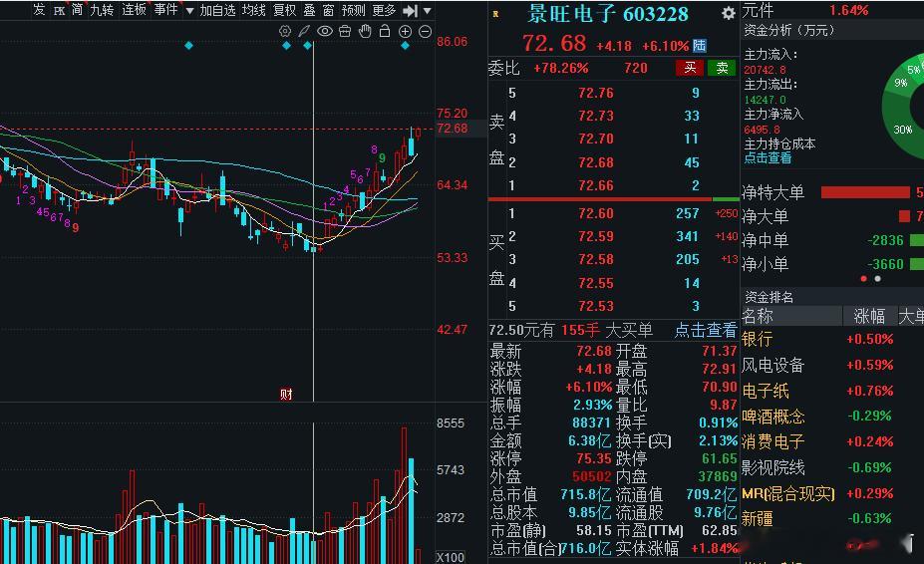Click the 财 marker on the chart time axis
This screenshot has height=564, width=924.
[x=286, y=395]
